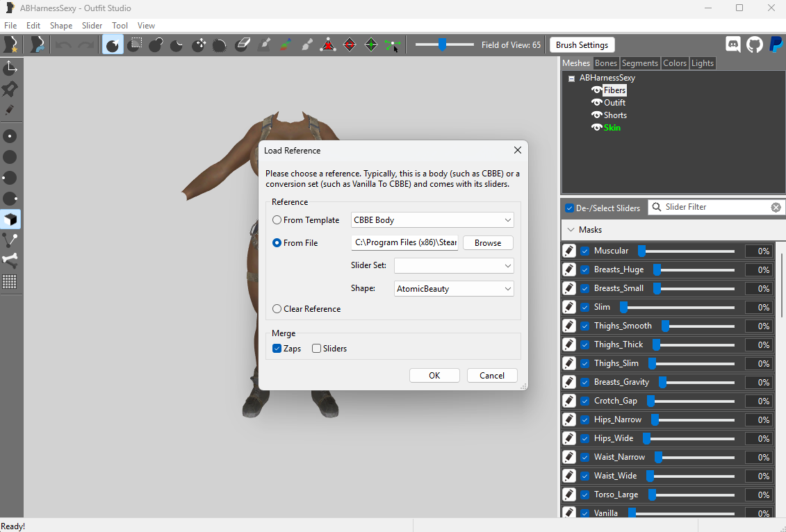Select the eraser-shaped Undiff brush

pos(243,44)
